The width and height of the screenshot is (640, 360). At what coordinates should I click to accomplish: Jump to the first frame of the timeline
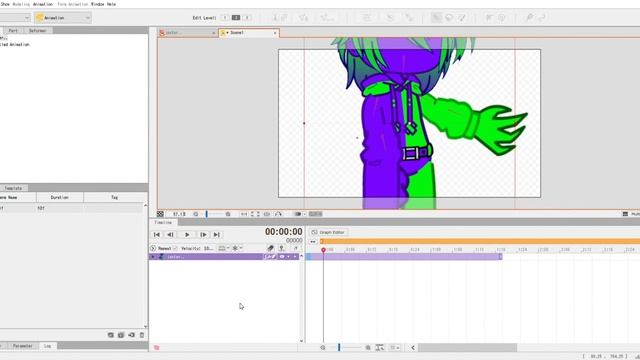click(157, 235)
